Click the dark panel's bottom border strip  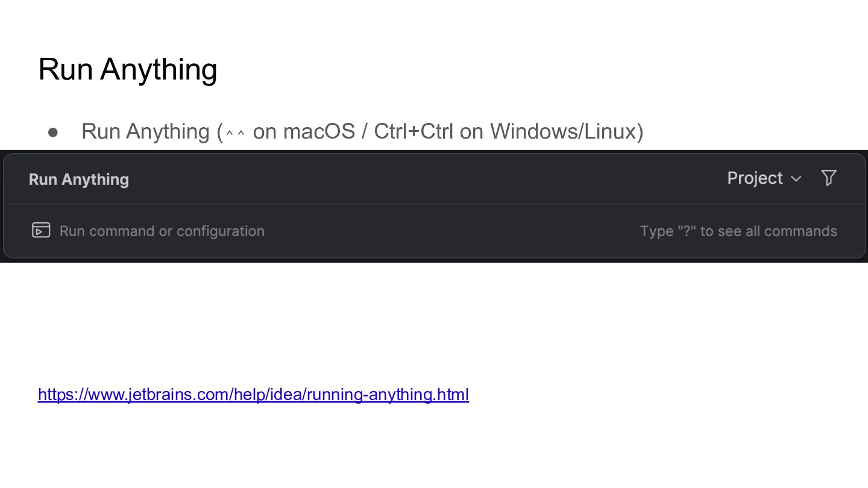[x=434, y=260]
